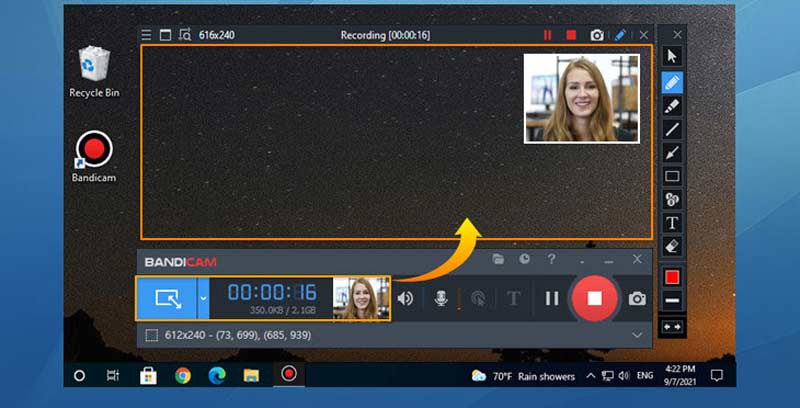This screenshot has height=408, width=800.
Task: Toggle the text overlay T icon
Action: 514,298
